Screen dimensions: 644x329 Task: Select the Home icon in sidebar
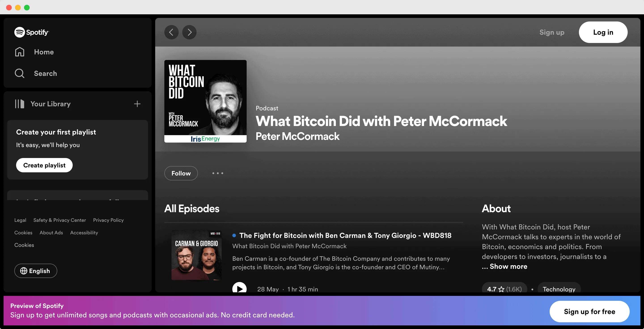coord(20,52)
